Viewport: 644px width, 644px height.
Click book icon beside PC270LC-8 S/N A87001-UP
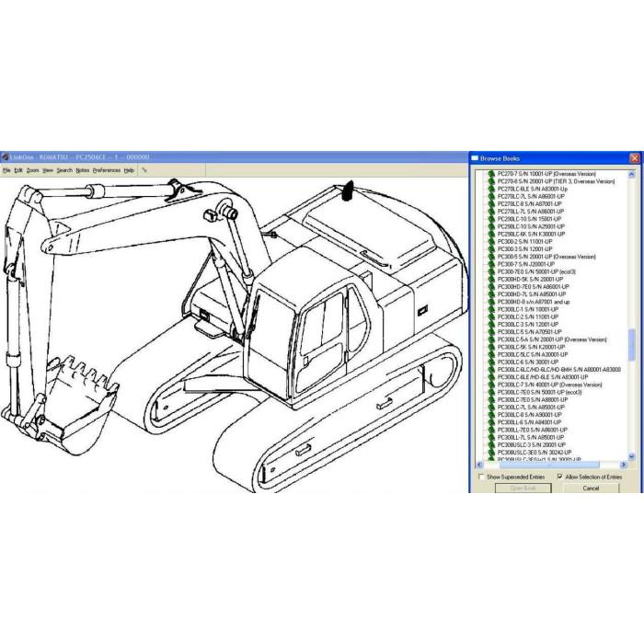490,203
